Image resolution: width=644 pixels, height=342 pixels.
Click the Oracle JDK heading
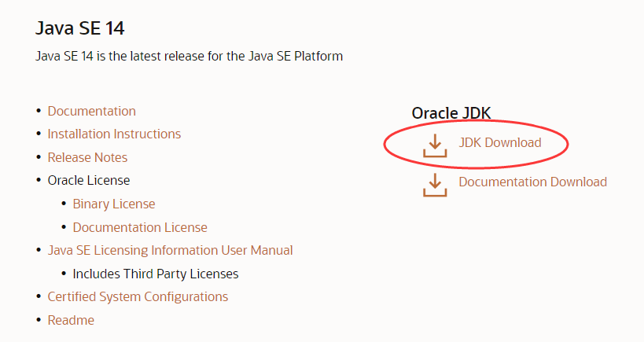tap(451, 113)
